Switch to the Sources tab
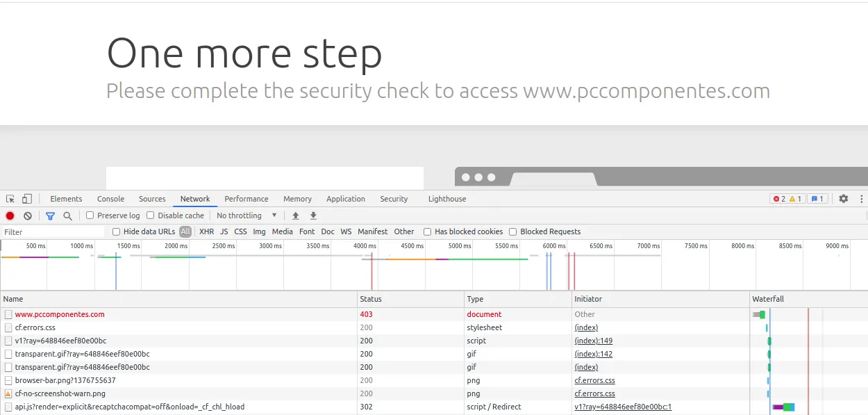The image size is (868, 415). (x=152, y=199)
